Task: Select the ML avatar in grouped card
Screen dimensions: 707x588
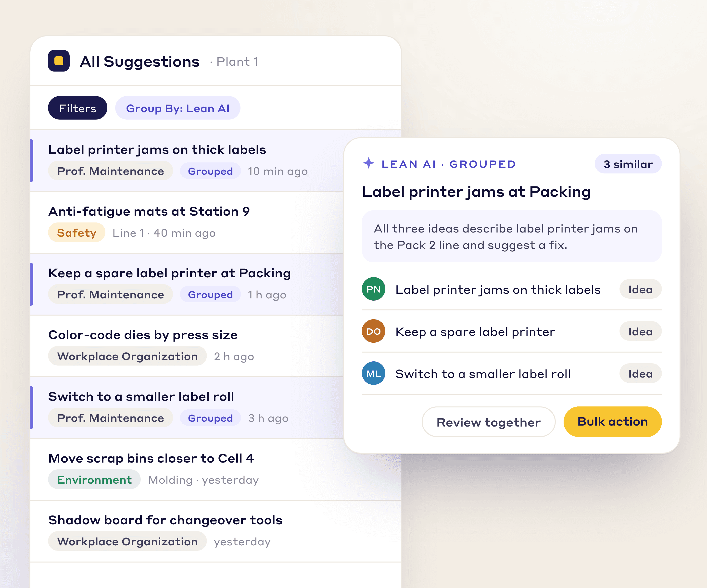Action: coord(374,373)
